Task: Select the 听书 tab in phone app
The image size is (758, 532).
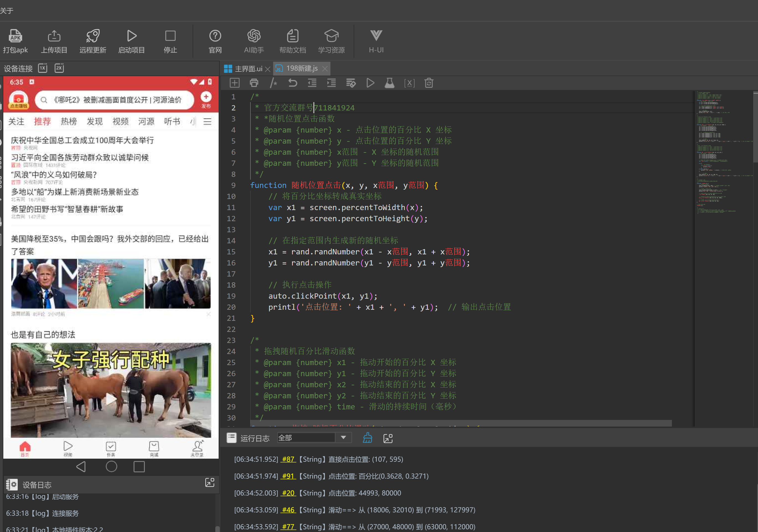Action: pos(172,122)
